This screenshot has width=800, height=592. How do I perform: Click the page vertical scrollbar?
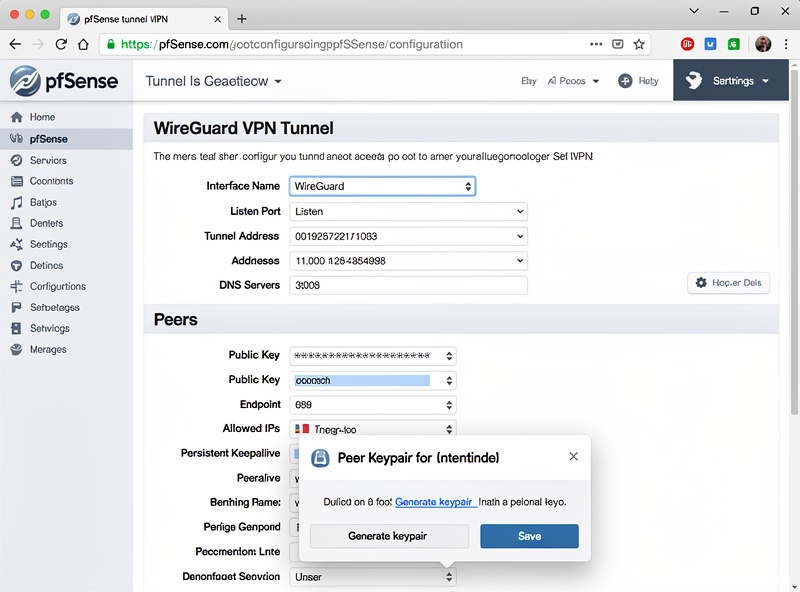coord(794,242)
